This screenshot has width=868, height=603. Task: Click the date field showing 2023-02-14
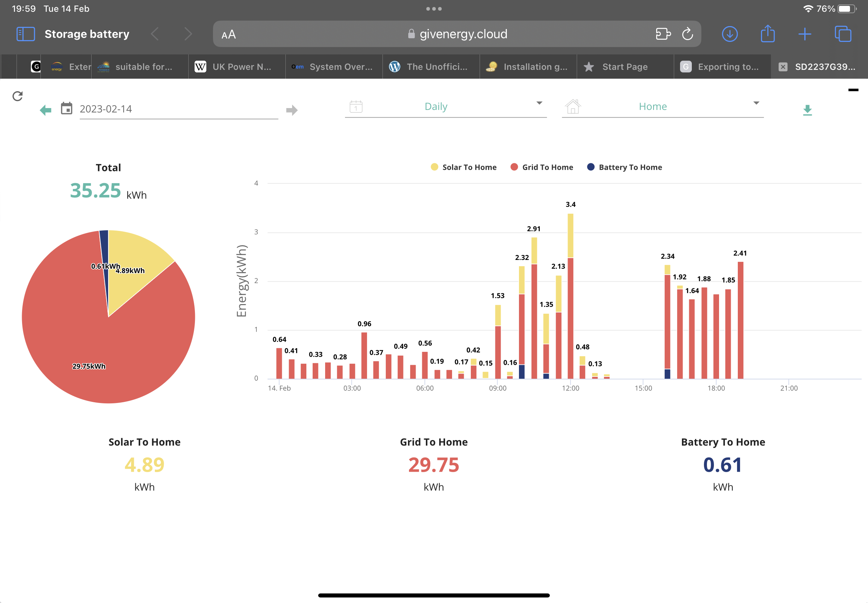[x=179, y=109]
